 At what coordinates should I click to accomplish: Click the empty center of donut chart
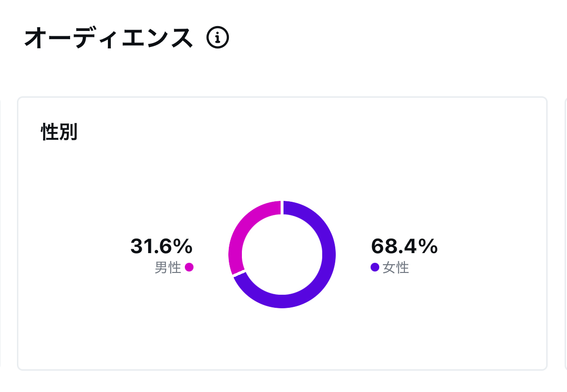click(282, 255)
